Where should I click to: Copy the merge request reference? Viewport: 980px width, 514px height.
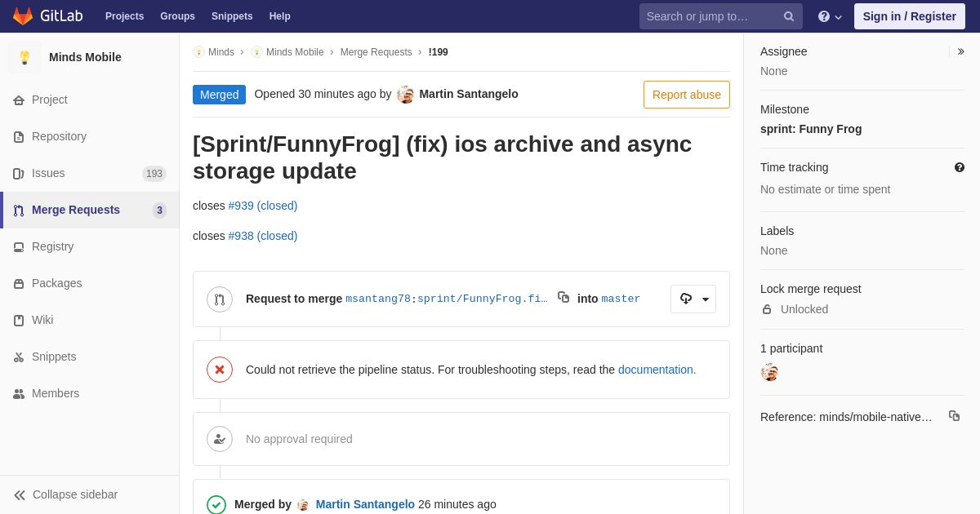coord(954,416)
